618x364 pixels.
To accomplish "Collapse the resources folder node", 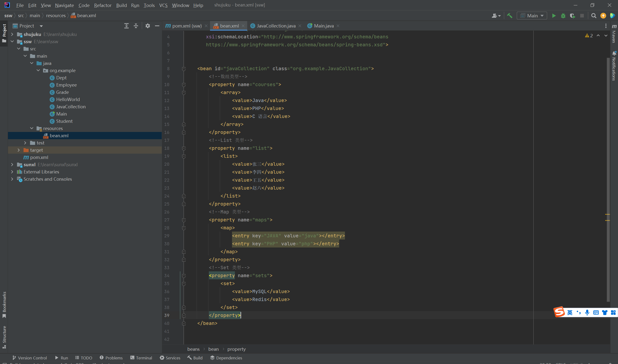I will point(32,128).
